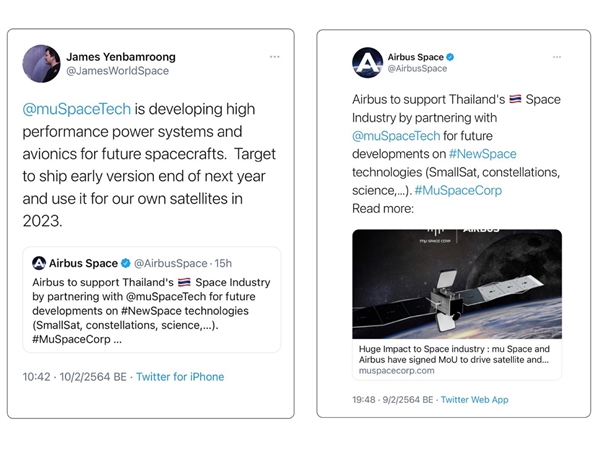Screen dimensions: 600x450
Task: Click the Airbus Space profile logo avatar
Action: [x=368, y=61]
